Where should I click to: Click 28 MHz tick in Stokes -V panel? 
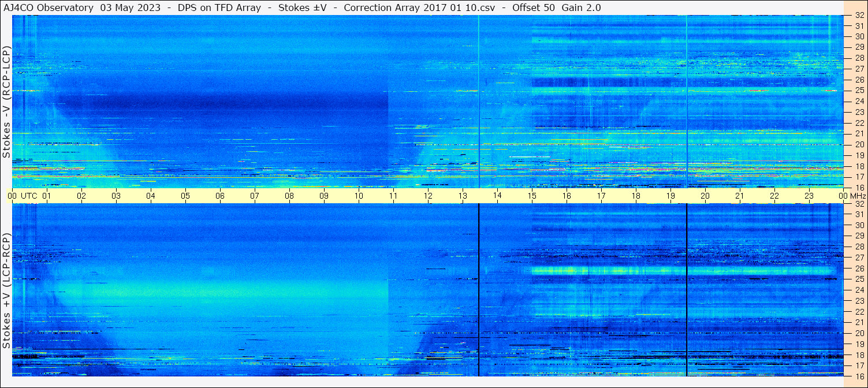[x=859, y=58]
